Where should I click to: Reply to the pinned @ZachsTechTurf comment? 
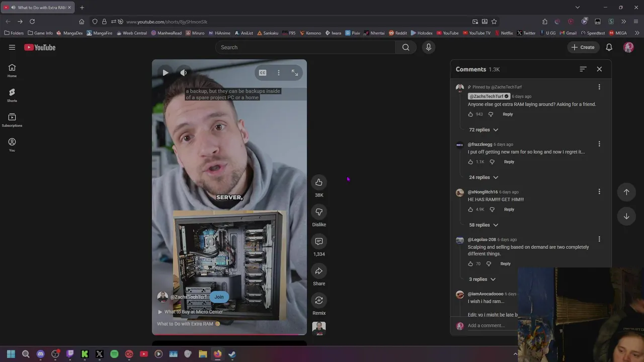tap(508, 114)
